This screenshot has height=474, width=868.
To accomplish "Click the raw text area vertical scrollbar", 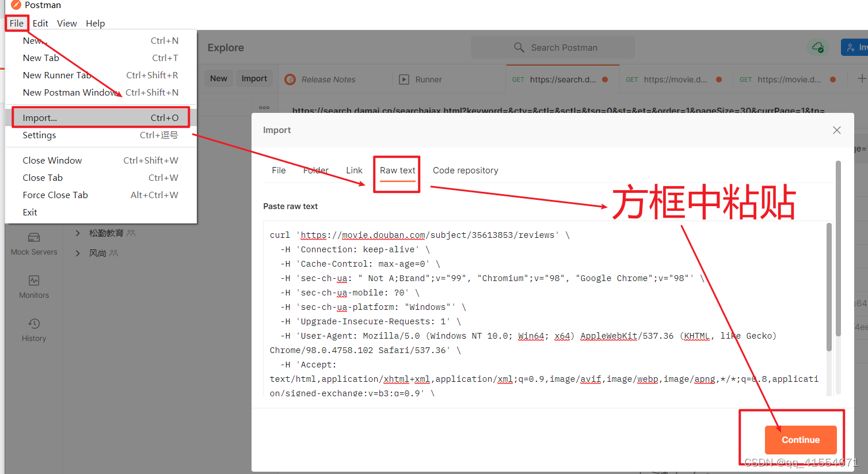I will point(829,287).
